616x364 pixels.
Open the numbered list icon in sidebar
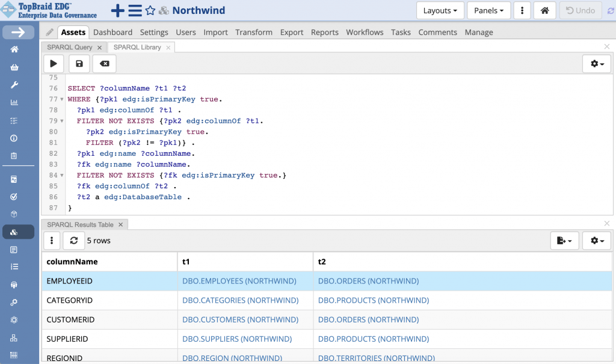(14, 267)
